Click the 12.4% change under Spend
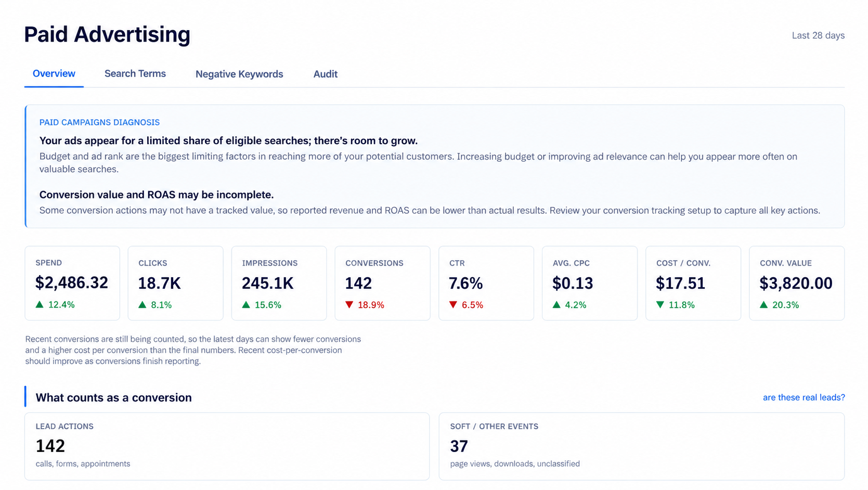 61,305
